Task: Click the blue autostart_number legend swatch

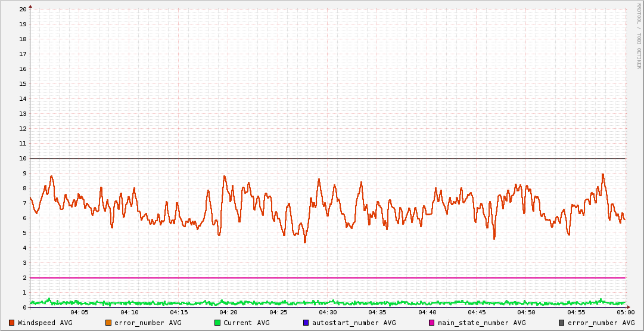Action: tap(306, 323)
